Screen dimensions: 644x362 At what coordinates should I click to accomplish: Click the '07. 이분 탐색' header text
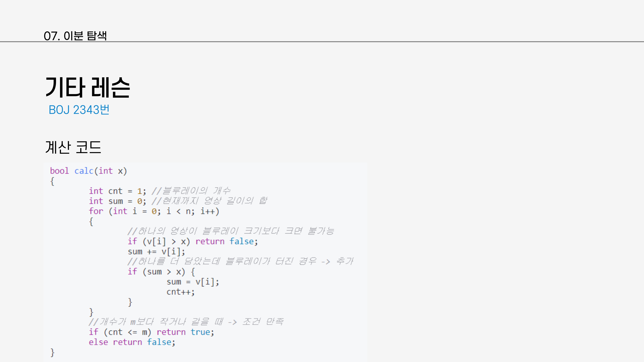(x=75, y=36)
